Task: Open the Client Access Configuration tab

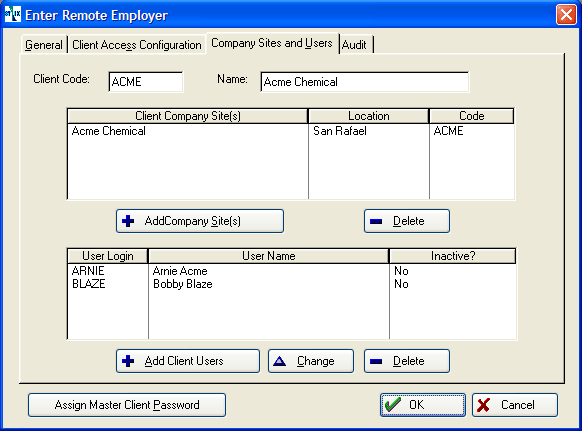Action: [137, 45]
